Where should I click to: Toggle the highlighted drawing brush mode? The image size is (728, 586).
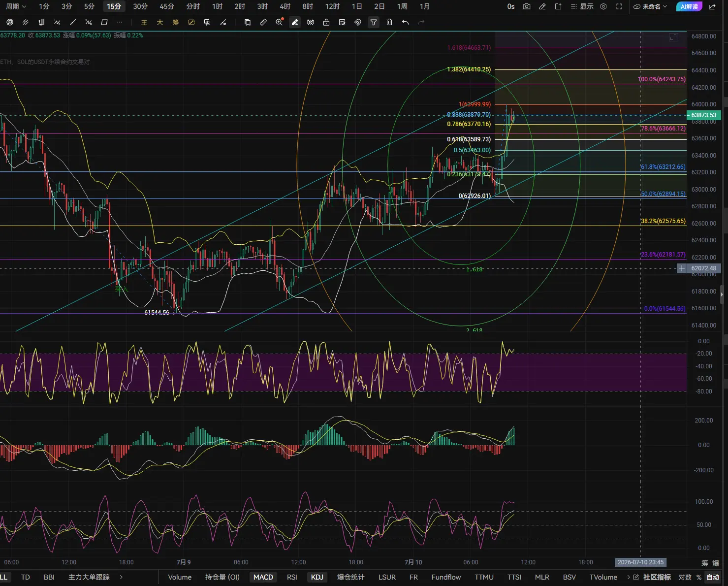point(295,22)
